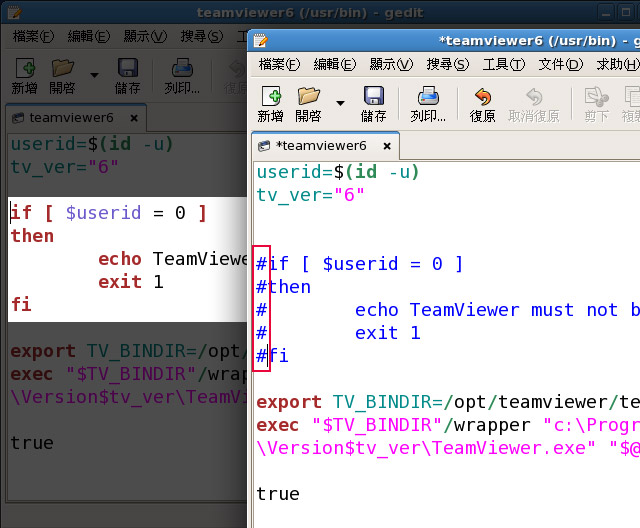Click Open (開啓) folder icon in front window

coord(309,96)
